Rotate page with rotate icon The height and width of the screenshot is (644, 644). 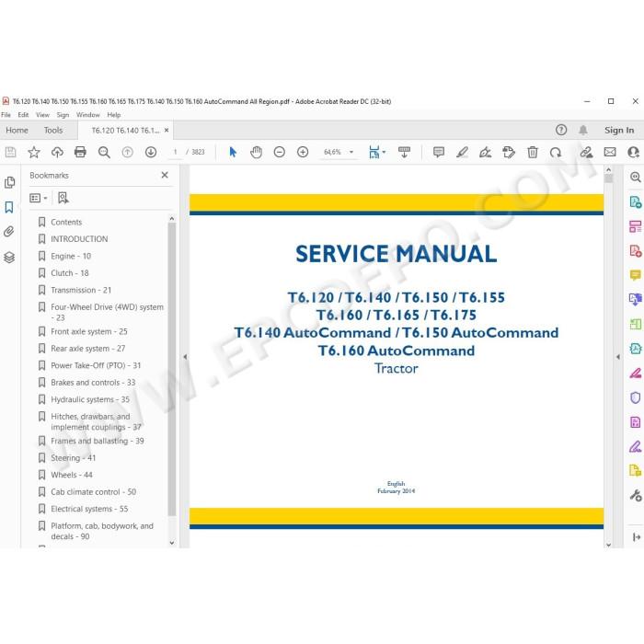click(556, 152)
